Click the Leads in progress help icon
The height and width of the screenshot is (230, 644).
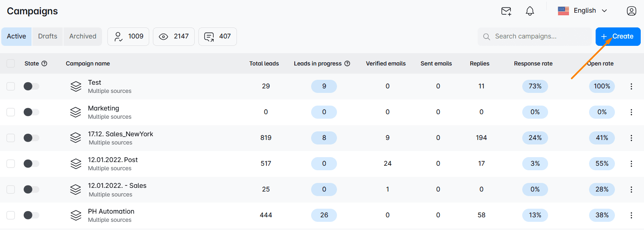(x=347, y=63)
